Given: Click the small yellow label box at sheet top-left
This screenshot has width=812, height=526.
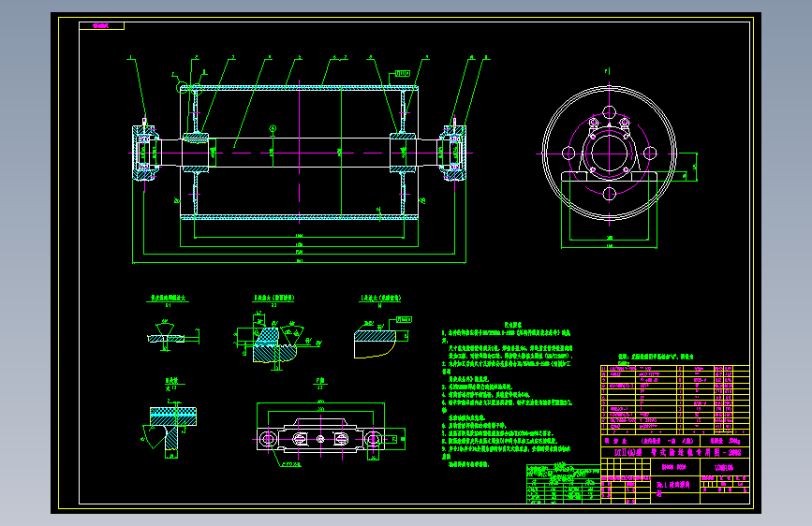Looking at the screenshot, I should click(101, 26).
